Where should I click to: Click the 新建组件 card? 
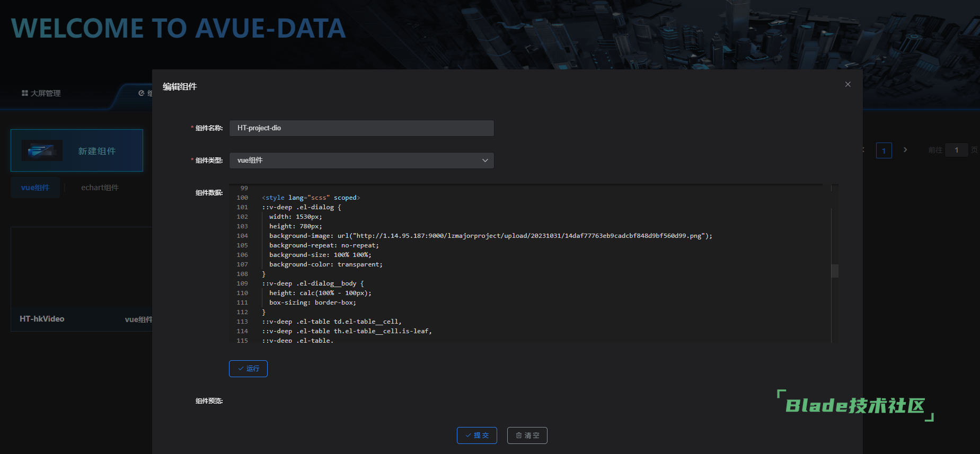pyautogui.click(x=77, y=150)
